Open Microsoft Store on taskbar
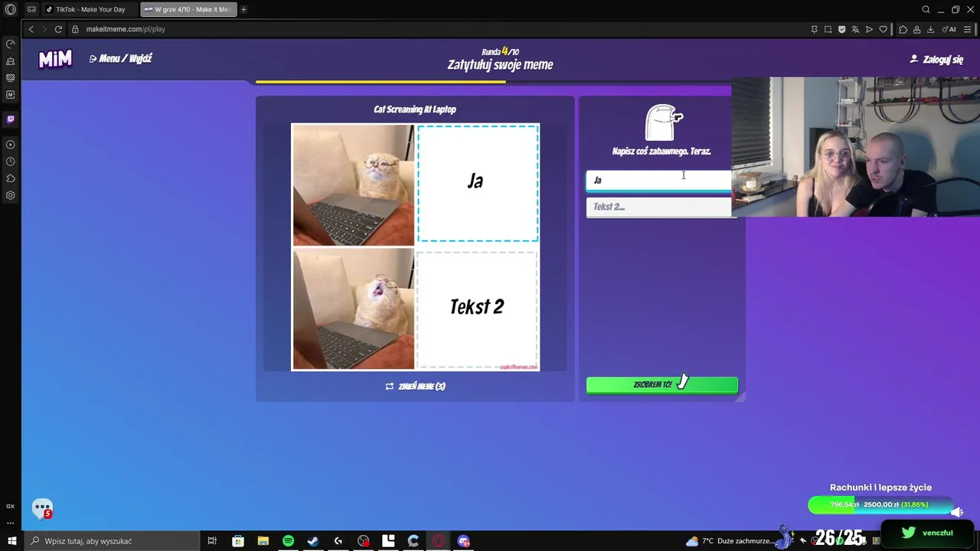This screenshot has height=551, width=980. 238,541
